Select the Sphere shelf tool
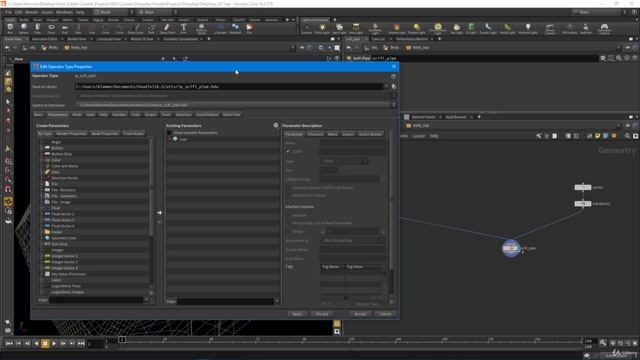Image resolution: width=640 pixels, height=360 pixels. coord(24,28)
